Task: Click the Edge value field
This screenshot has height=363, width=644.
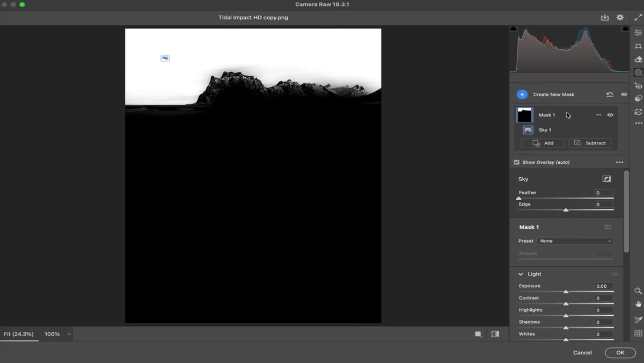Action: point(604,205)
